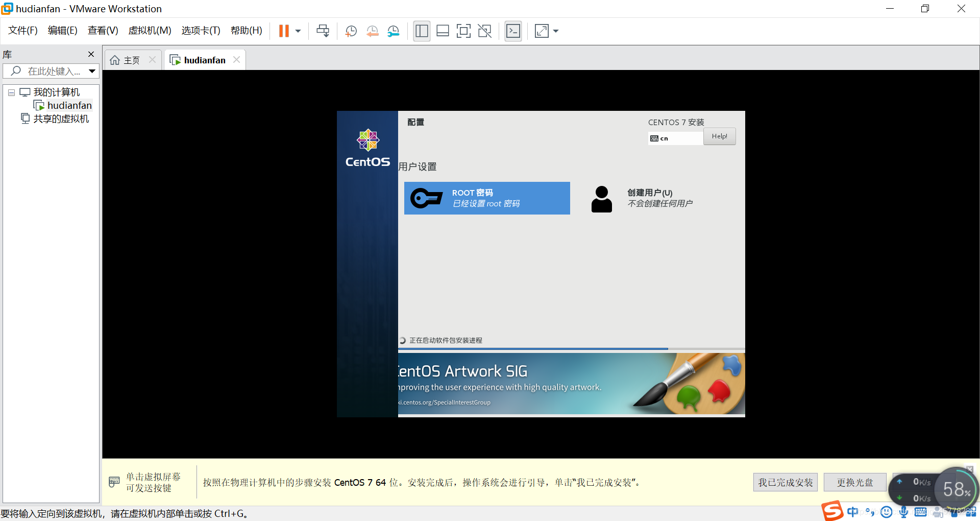Click the 更换光盘 button
Screen dimensions: 980x521
854,482
